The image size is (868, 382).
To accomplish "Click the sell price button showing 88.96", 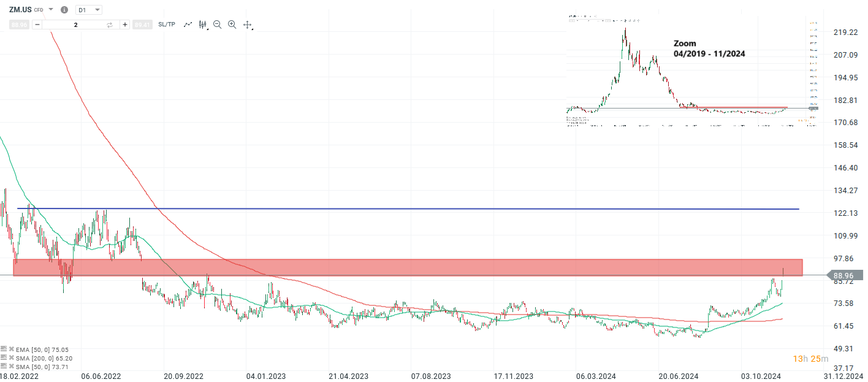I will 19,24.
